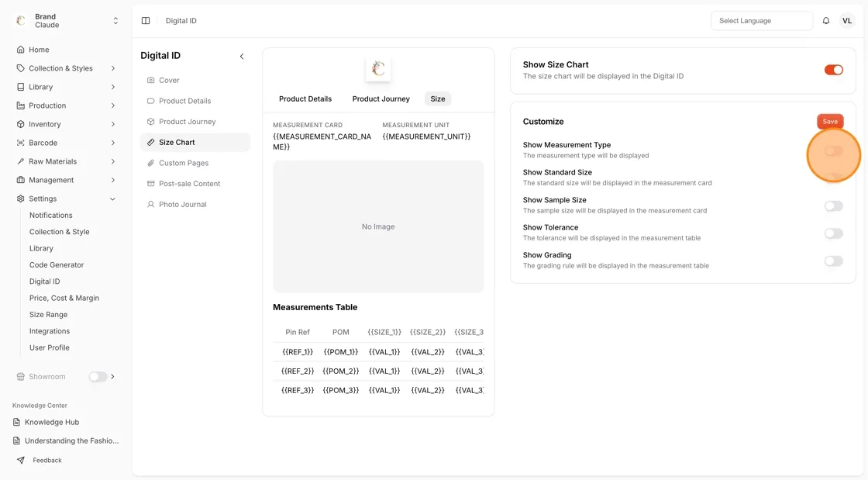Open Collection & Style settings submenu item
Viewport: 868px width, 480px height.
[59, 231]
